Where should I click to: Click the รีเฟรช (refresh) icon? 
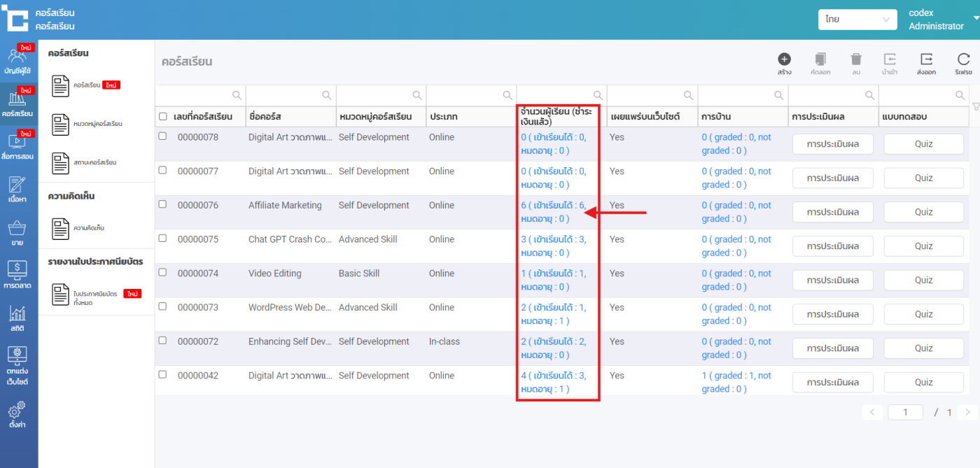[x=963, y=59]
